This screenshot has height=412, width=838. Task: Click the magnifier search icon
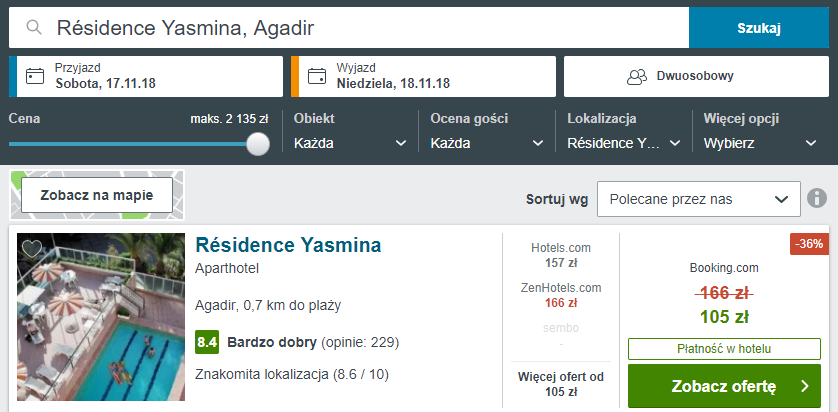[x=34, y=27]
